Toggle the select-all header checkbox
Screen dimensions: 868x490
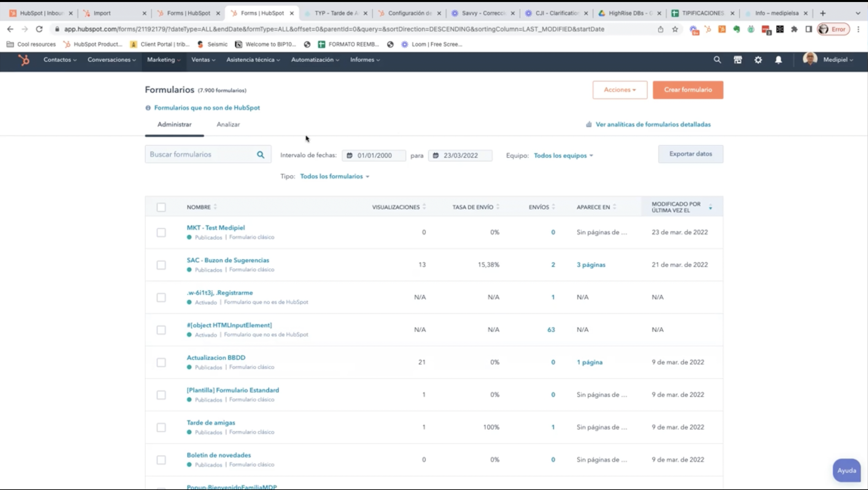(x=161, y=207)
